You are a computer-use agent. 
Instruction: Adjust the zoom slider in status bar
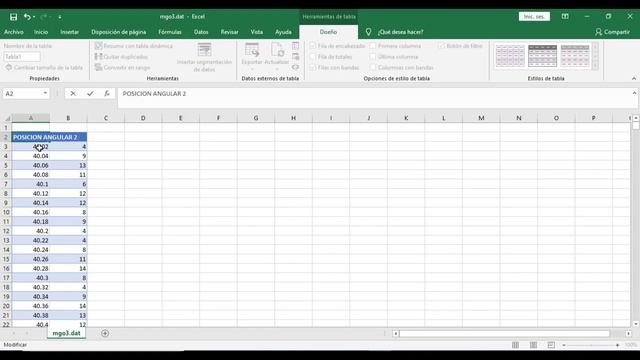point(591,345)
